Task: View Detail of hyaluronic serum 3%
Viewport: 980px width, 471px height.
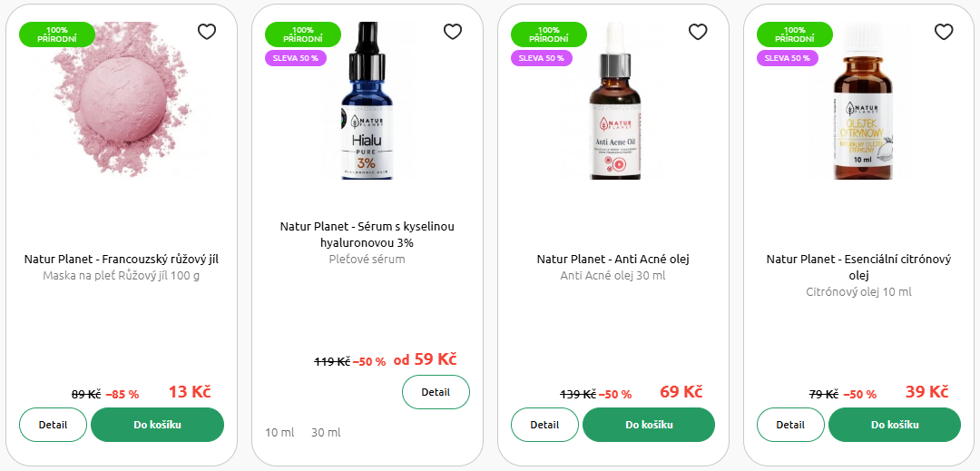Action: click(x=436, y=392)
